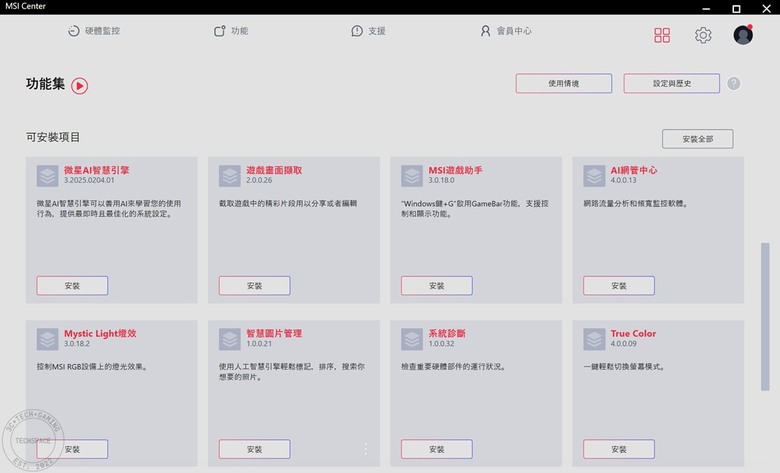Install True Color
The image size is (780, 473).
point(619,449)
